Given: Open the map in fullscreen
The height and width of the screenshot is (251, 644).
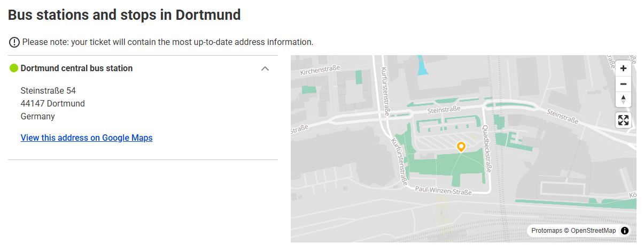Looking at the screenshot, I should tap(623, 120).
